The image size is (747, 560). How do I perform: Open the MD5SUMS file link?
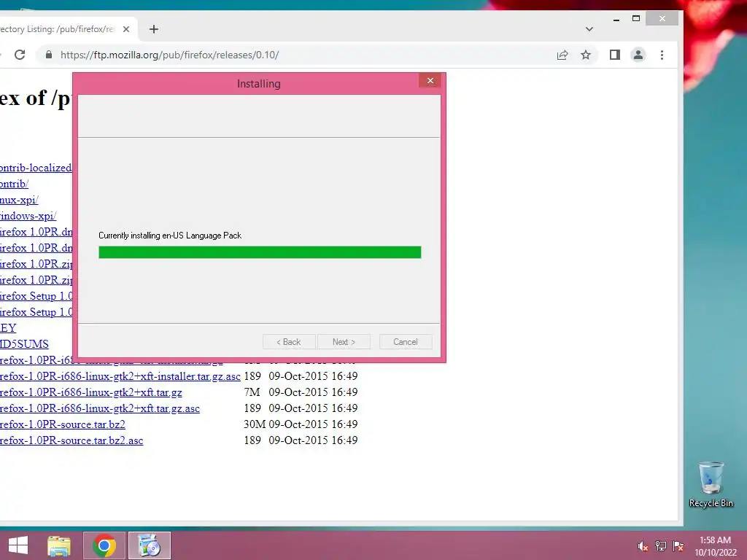pyautogui.click(x=24, y=344)
